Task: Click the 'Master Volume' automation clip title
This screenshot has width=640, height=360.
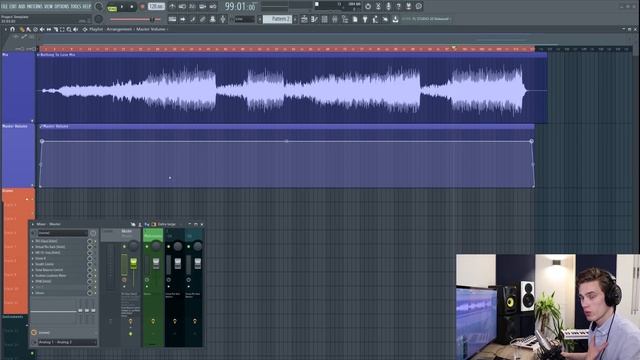Action: 56,127
